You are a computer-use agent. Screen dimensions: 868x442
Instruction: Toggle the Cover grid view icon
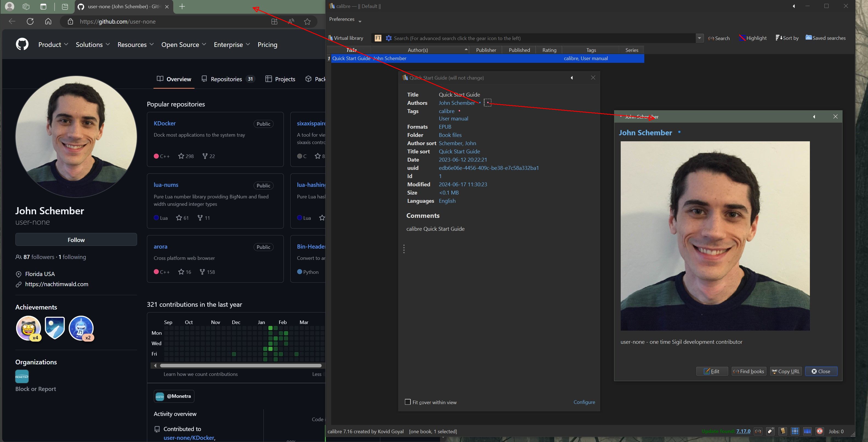(x=795, y=431)
